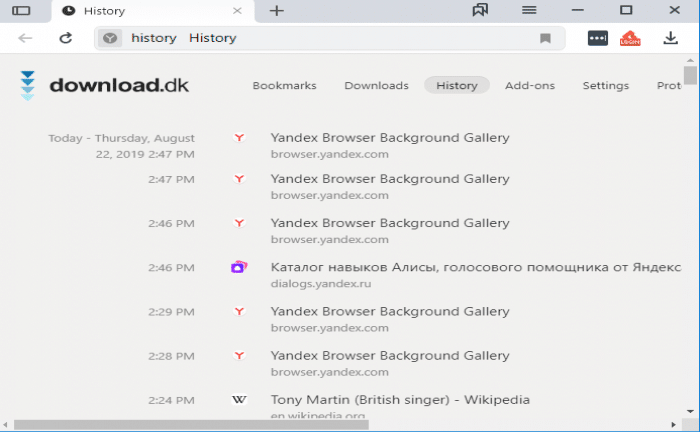
Task: Click the Alice dialogs purple favicon
Action: (239, 267)
